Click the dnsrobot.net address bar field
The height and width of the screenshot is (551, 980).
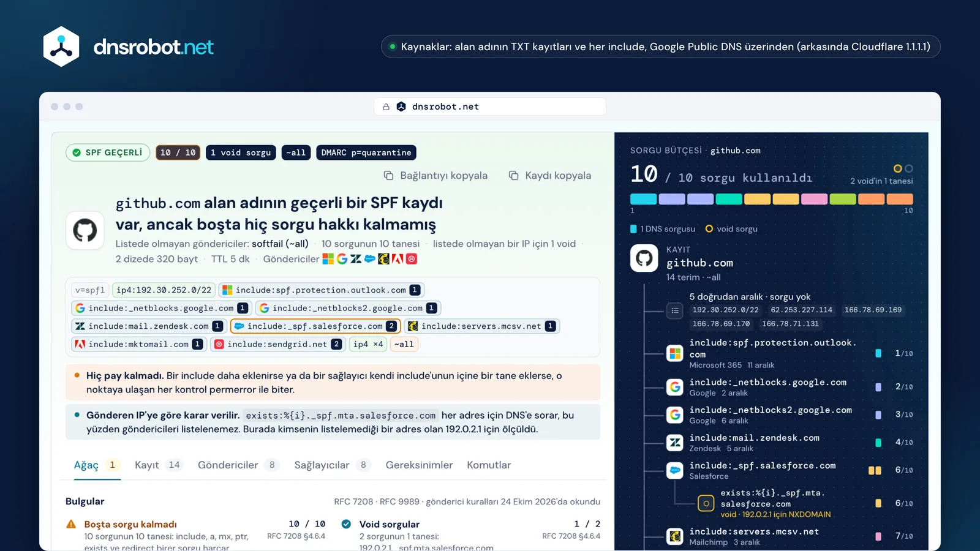[490, 107]
